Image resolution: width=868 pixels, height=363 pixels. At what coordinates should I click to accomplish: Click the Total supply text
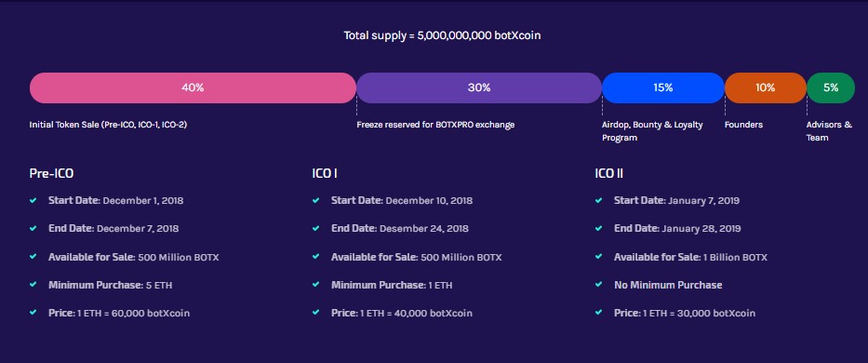(x=442, y=35)
